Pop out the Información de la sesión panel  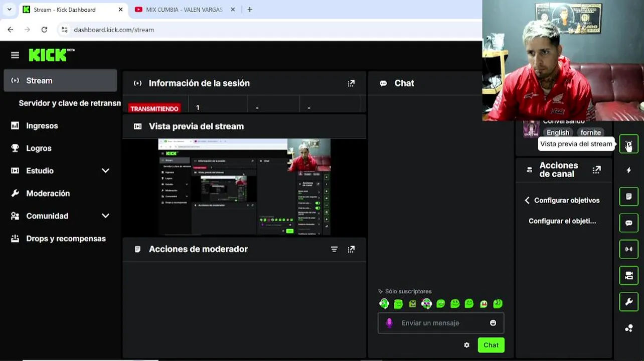[x=351, y=83]
